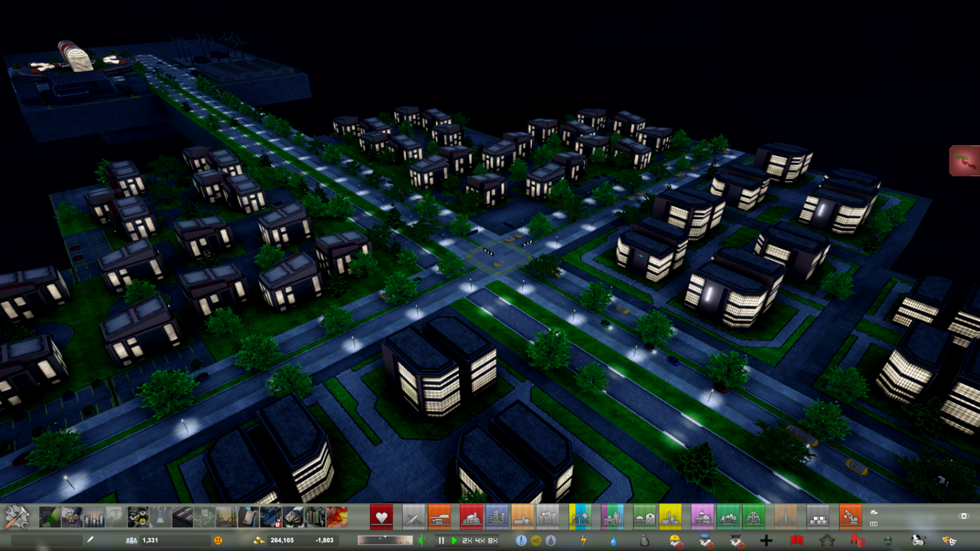Screen dimensions: 980x551
Task: Toggle the grey-blue droplet overlay layer
Action: (x=551, y=540)
